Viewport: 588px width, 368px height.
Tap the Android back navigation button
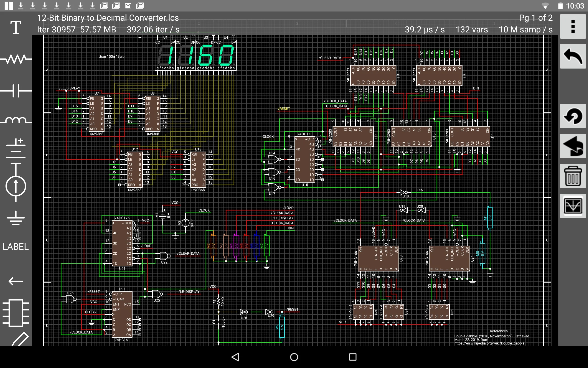tap(235, 357)
